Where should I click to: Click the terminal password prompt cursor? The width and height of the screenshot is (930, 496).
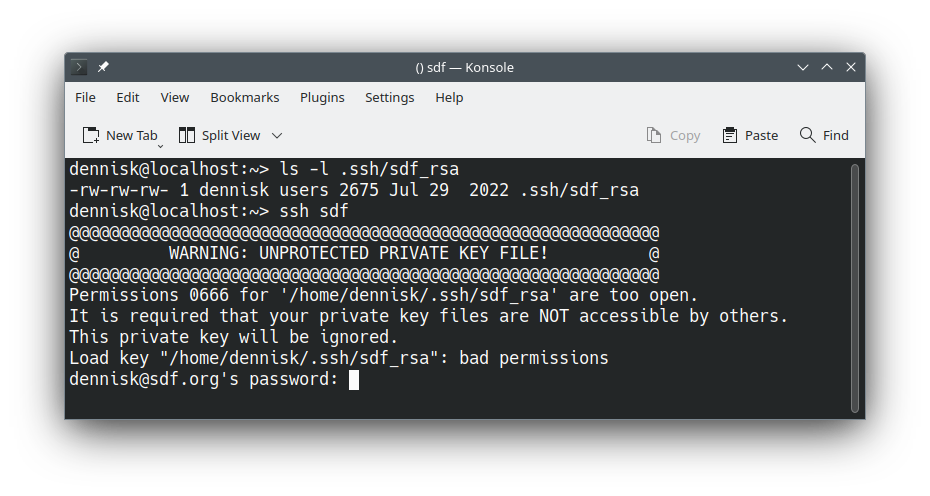click(x=354, y=379)
